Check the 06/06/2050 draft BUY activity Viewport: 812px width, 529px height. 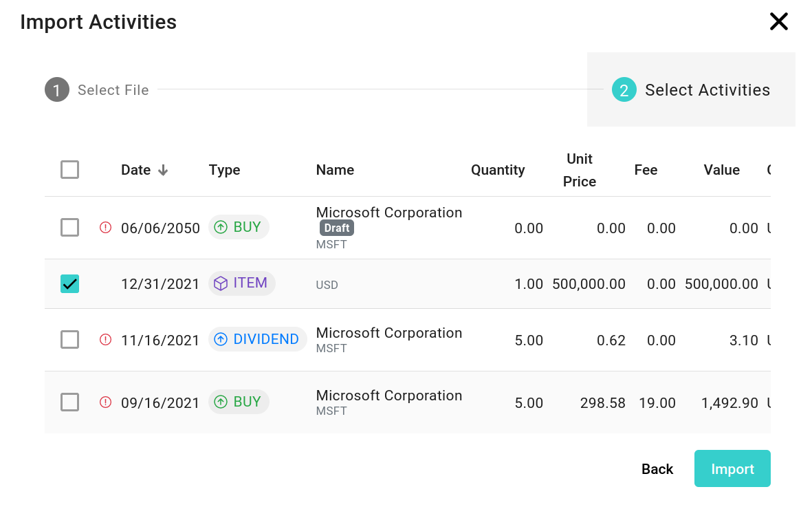click(69, 227)
